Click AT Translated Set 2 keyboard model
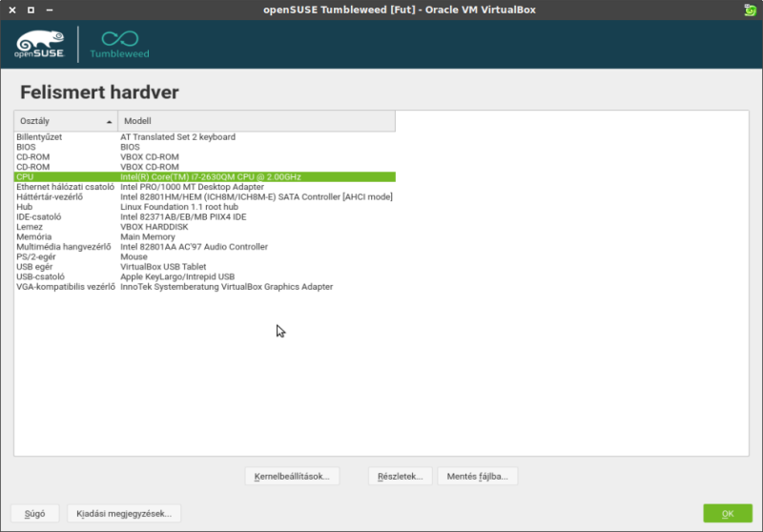 (x=177, y=137)
